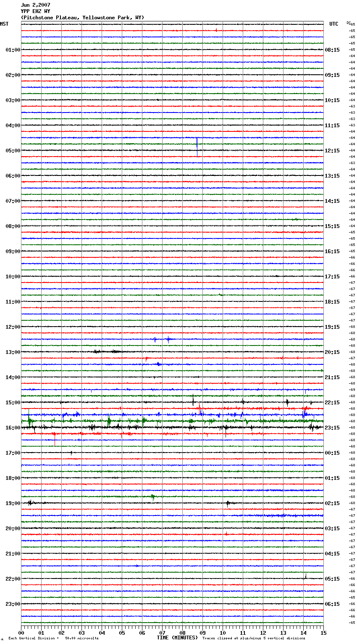Click the '05:00' MST time label
357x644 pixels.
(13, 151)
